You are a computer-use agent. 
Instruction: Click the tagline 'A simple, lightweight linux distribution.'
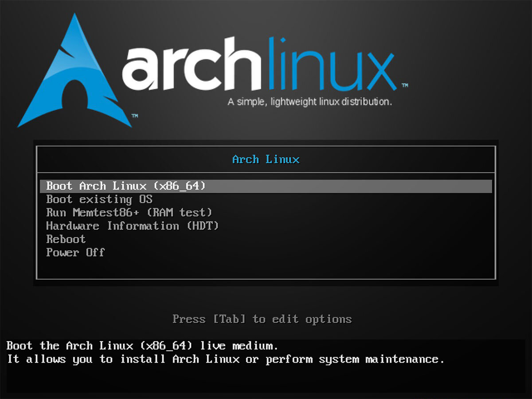(310, 102)
